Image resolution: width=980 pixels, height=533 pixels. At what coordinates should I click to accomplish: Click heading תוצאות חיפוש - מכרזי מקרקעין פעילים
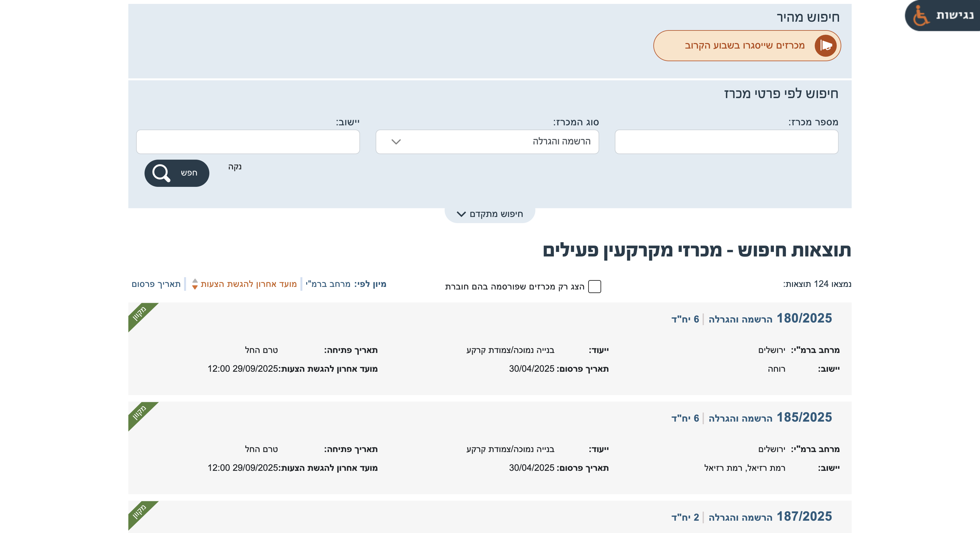tap(697, 251)
